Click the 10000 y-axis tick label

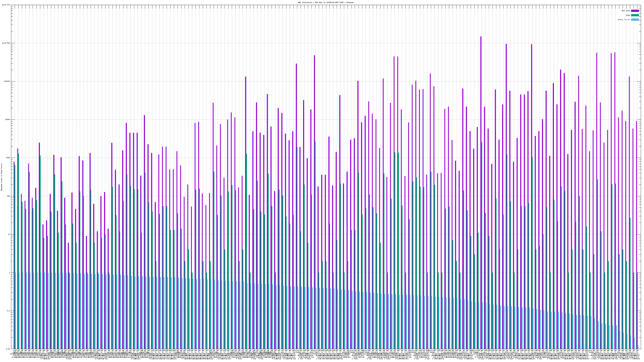(x=7, y=119)
